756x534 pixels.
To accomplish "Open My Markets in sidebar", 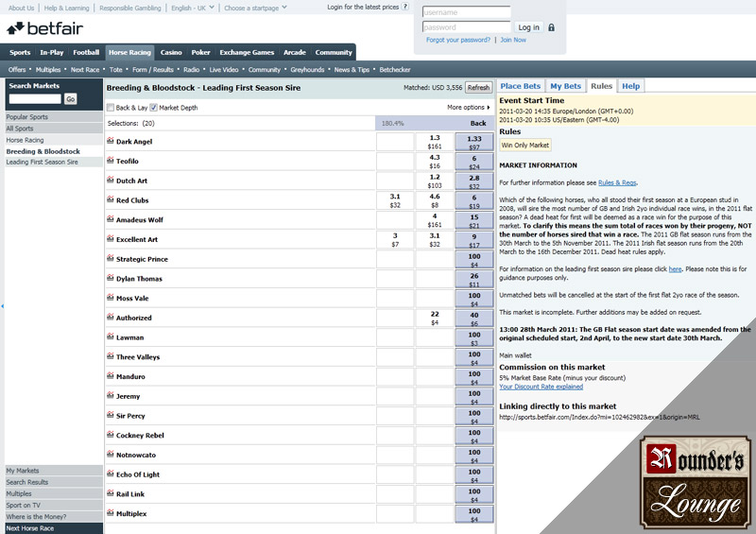I will click(x=54, y=471).
